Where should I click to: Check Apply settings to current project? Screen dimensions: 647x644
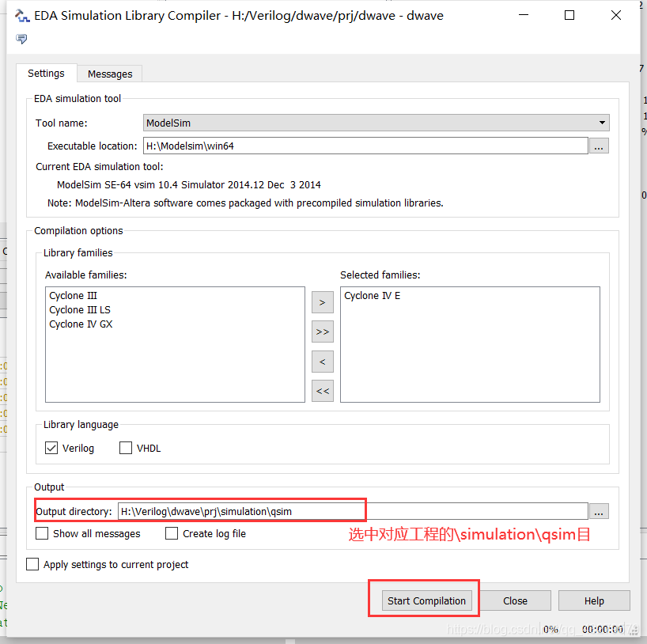pos(32,564)
